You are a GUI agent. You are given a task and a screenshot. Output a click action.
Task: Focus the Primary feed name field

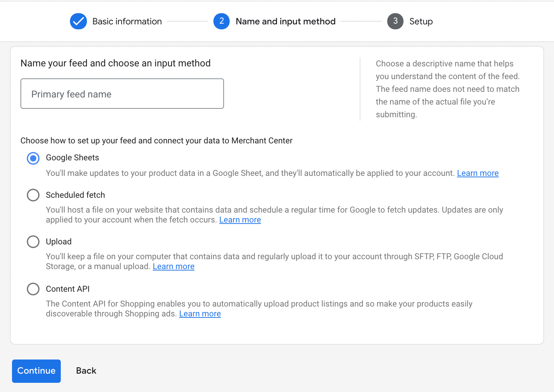(122, 94)
